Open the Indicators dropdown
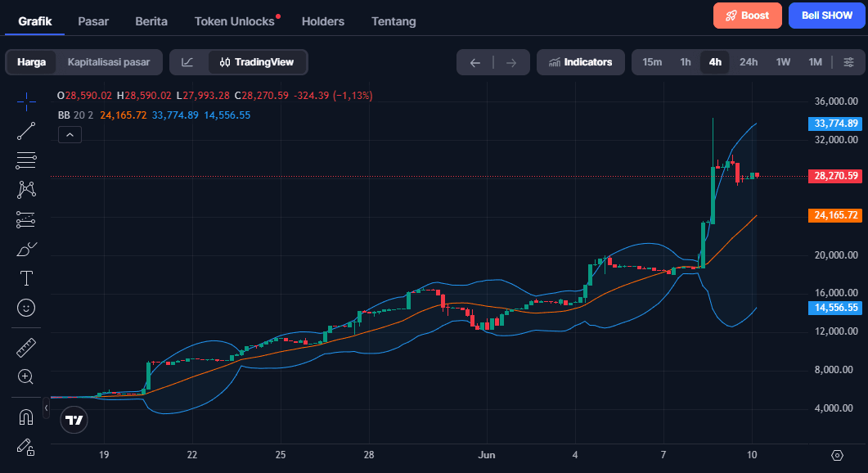This screenshot has width=868, height=473. click(x=580, y=62)
